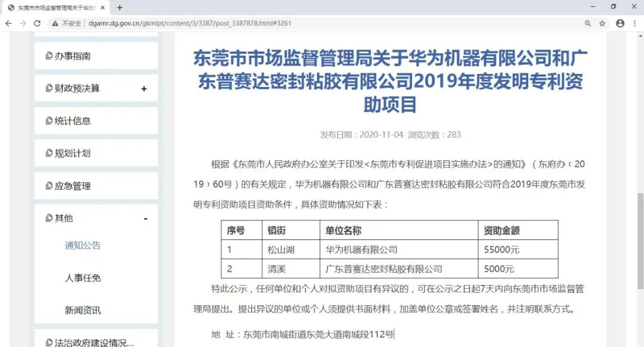Viewport: 644px width, 347px height.
Task: Open the profile avatar icon
Action: (620, 23)
